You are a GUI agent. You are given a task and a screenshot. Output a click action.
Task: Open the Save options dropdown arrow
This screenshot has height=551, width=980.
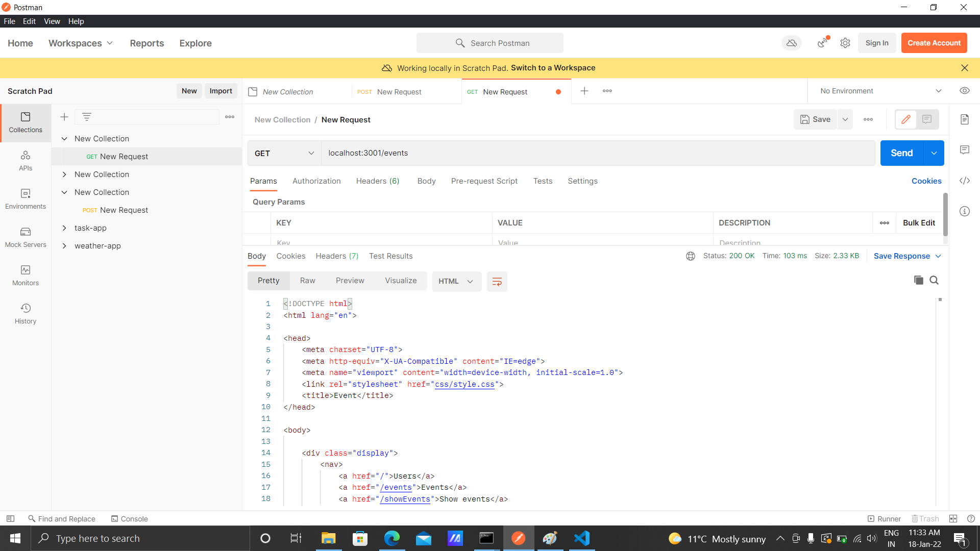[845, 119]
